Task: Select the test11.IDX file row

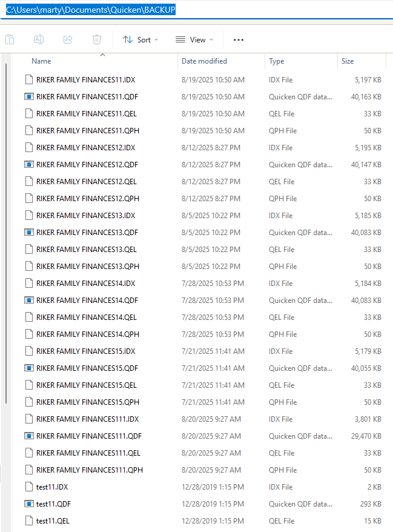Action: click(203, 487)
